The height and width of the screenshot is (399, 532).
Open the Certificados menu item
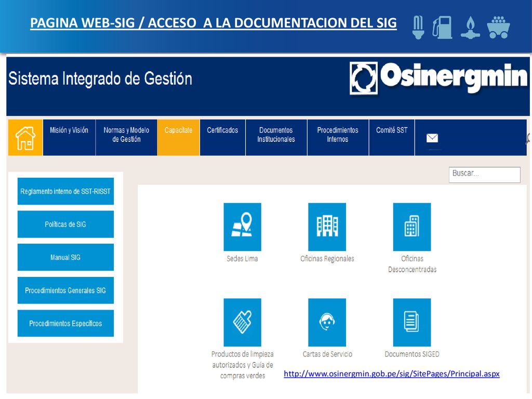point(222,137)
